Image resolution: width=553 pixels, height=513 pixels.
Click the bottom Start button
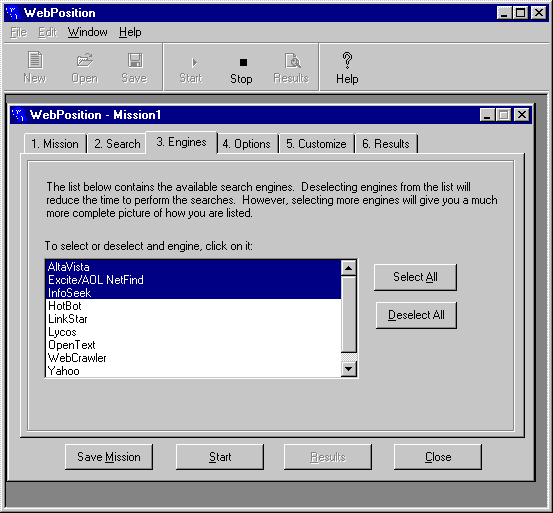point(220,457)
